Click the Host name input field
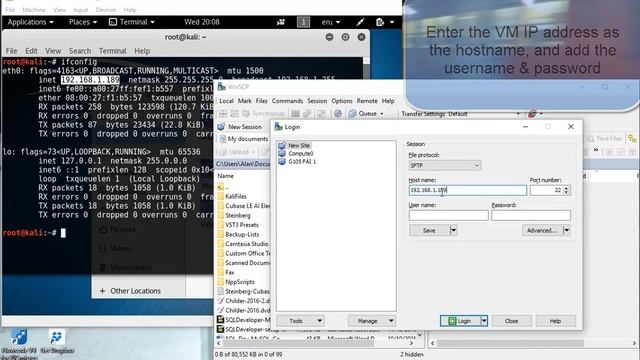This screenshot has width=640, height=360. point(467,190)
